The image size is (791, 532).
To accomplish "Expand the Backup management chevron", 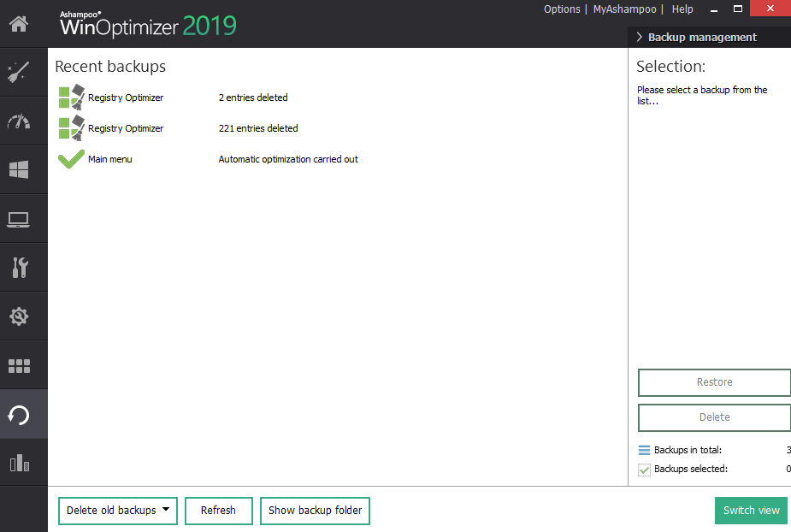I will (639, 37).
